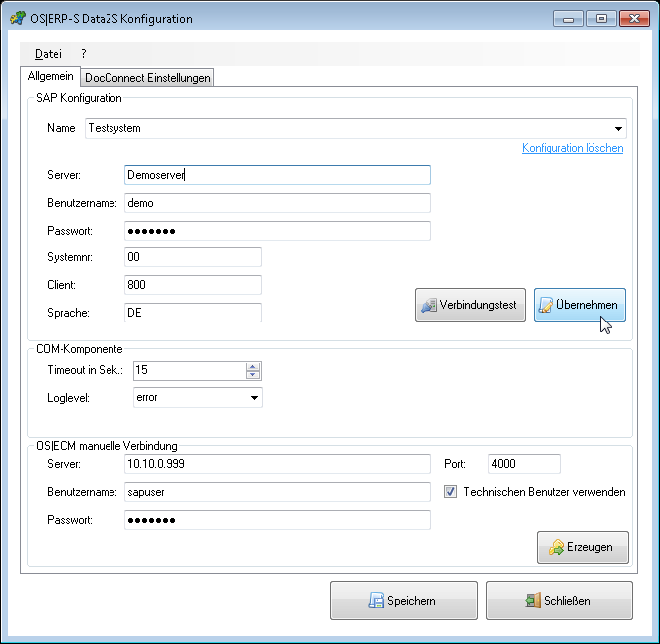Viewport: 660px width, 644px height.
Task: Click the Systemnr field showing 00
Action: 193,257
